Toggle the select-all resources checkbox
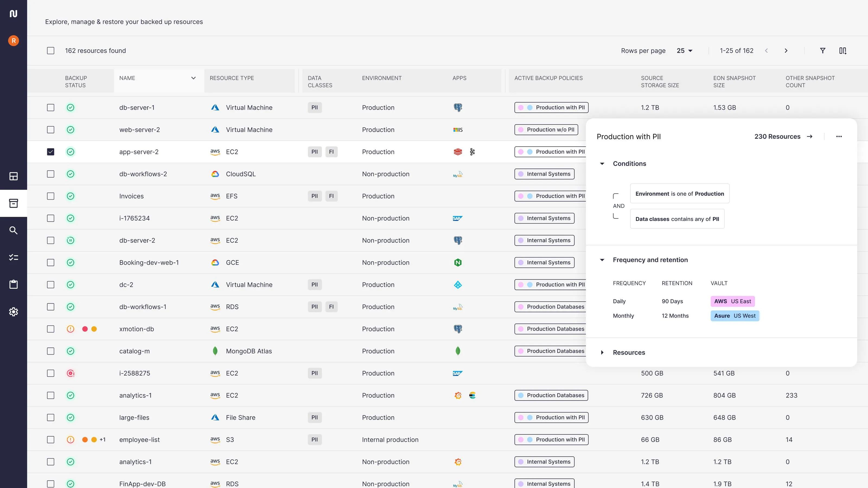Viewport: 868px width, 488px height. (x=50, y=50)
